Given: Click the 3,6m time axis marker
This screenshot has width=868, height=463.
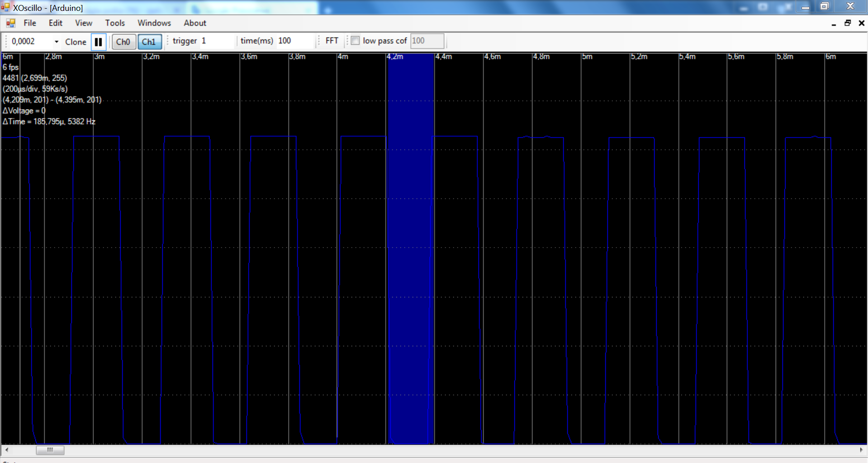Looking at the screenshot, I should tap(249, 57).
